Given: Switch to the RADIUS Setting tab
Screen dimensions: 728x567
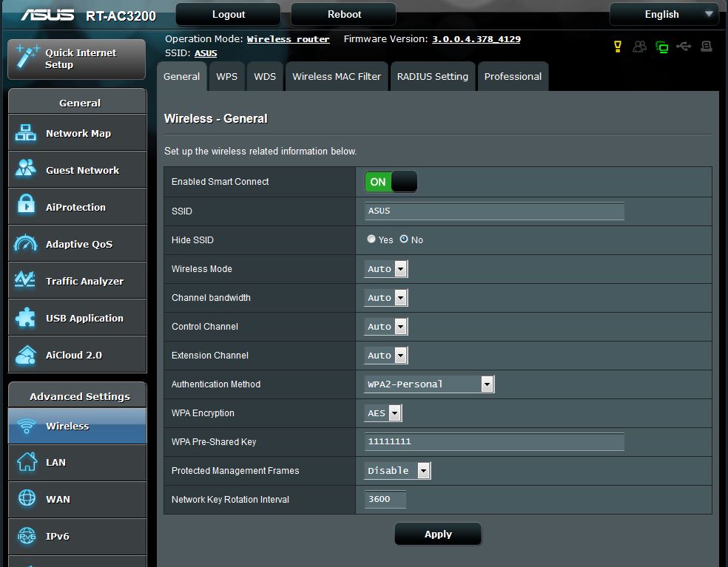Looking at the screenshot, I should coord(433,77).
